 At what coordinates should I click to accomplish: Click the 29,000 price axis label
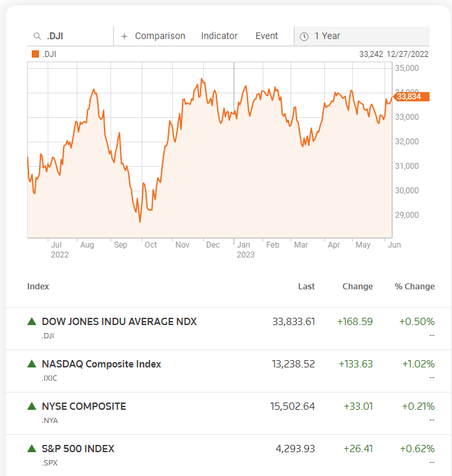click(407, 215)
